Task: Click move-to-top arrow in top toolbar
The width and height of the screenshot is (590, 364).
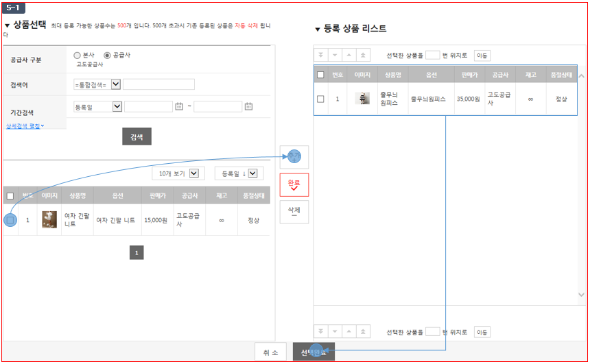Action: [x=363, y=56]
